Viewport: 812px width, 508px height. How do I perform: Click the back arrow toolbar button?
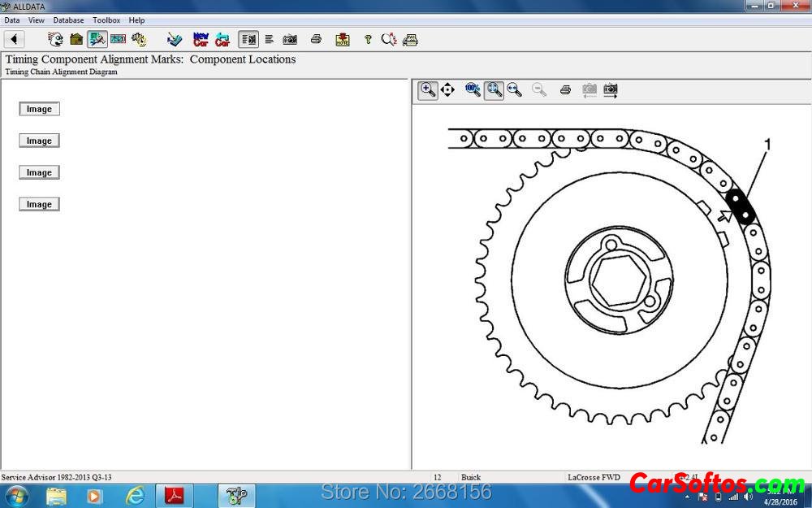[x=14, y=39]
